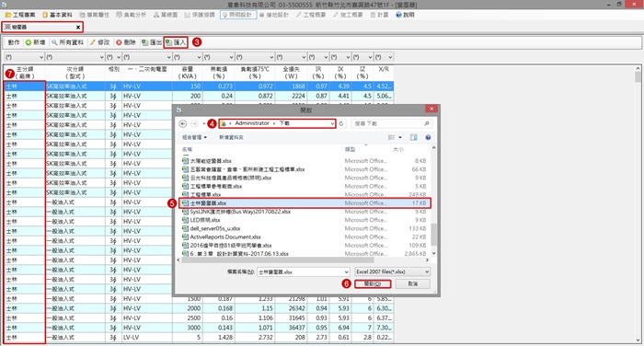Screen dimensions: 644x346
Task: Open the 基本資料 menu
Action: (57, 15)
